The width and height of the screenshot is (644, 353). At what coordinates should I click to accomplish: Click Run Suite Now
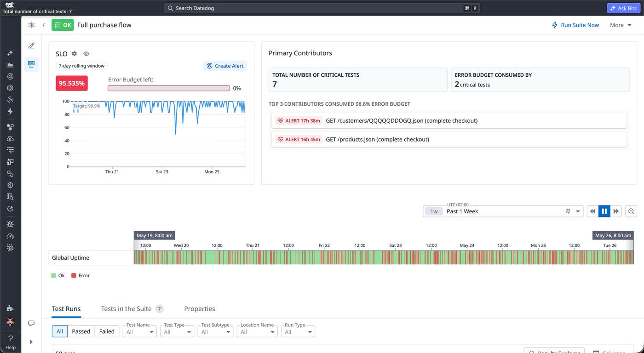pos(575,25)
